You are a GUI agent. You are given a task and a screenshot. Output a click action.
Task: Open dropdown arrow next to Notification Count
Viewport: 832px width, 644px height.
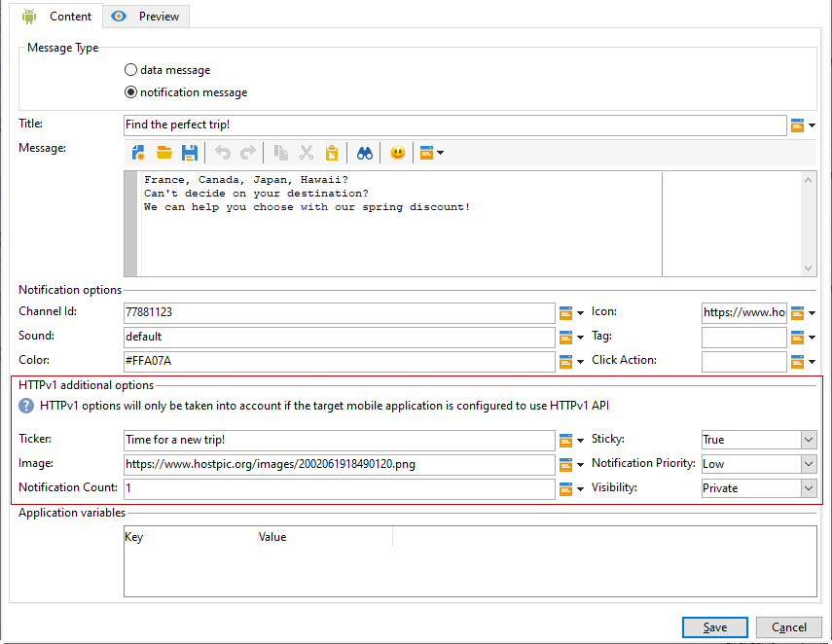(581, 489)
